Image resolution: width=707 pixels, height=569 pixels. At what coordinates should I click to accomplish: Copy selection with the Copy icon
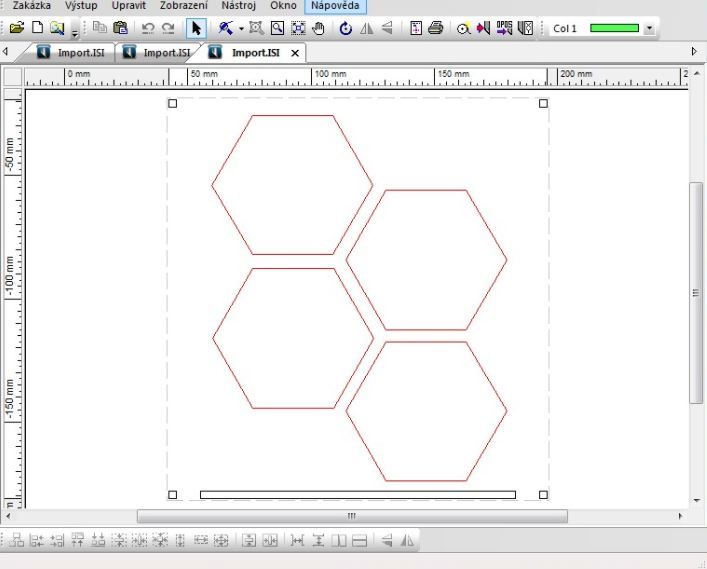tap(99, 28)
